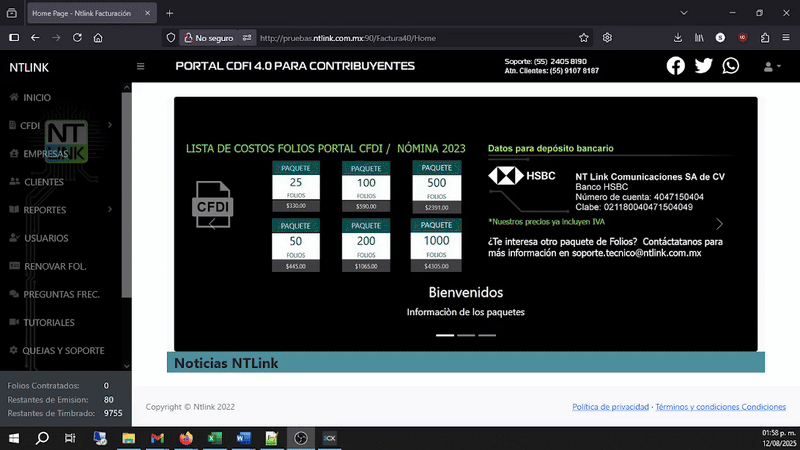Image resolution: width=800 pixels, height=450 pixels.
Task: Expand the REPORTES sidebar menu
Action: [x=60, y=210]
